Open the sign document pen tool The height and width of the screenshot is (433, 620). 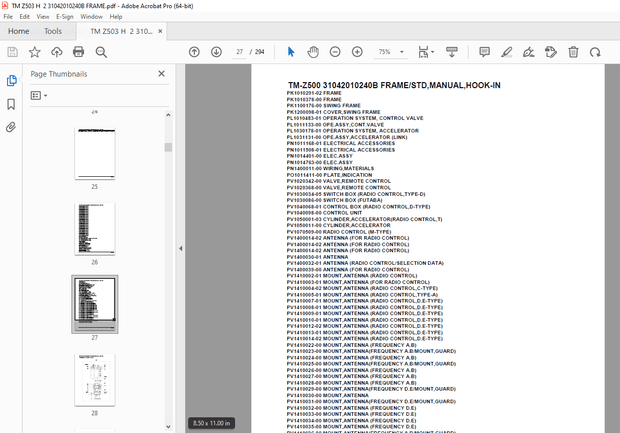tap(529, 52)
